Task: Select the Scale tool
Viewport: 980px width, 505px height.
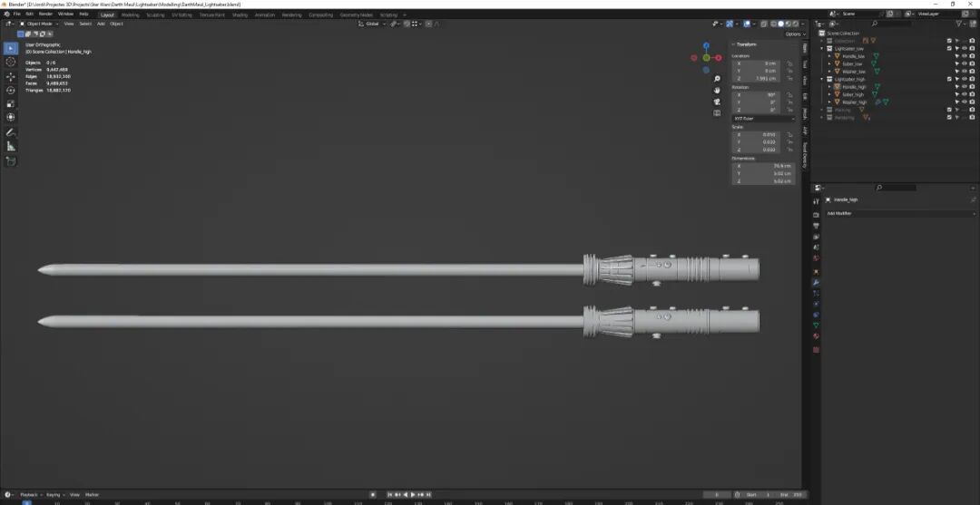Action: click(x=11, y=103)
